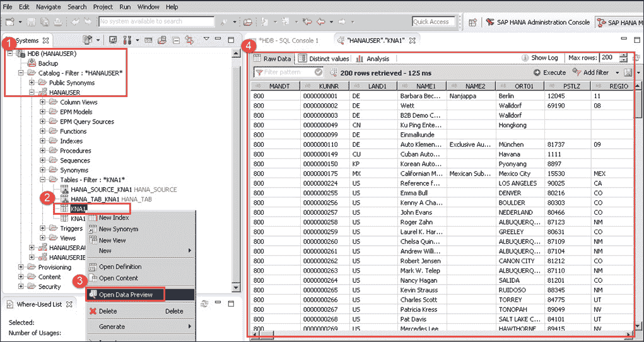Viewport: 644px width, 342px height.
Task: Click the New wizard icon in main toolbar
Action: pyautogui.click(x=10, y=22)
